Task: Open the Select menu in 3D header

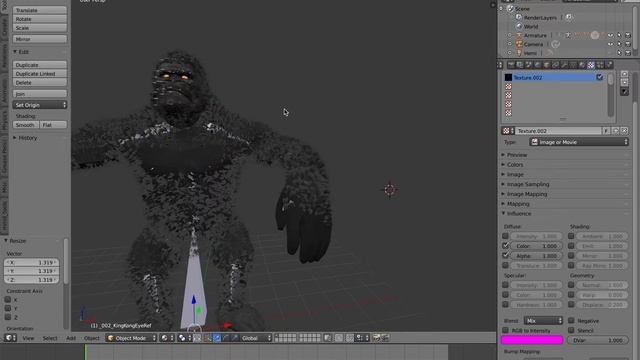Action: 50,338
